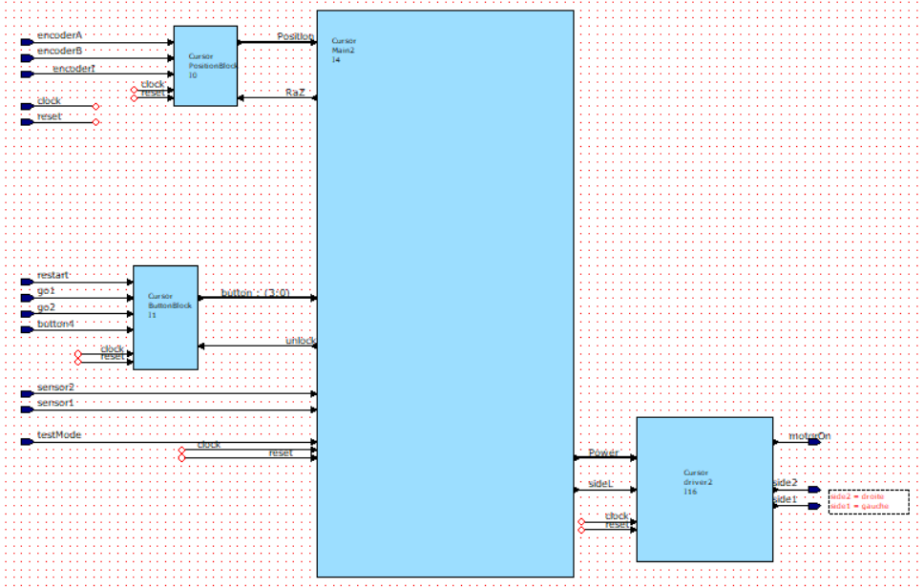Select the Cursor PositionBlock I0 block
The image size is (924, 588).
pos(205,66)
